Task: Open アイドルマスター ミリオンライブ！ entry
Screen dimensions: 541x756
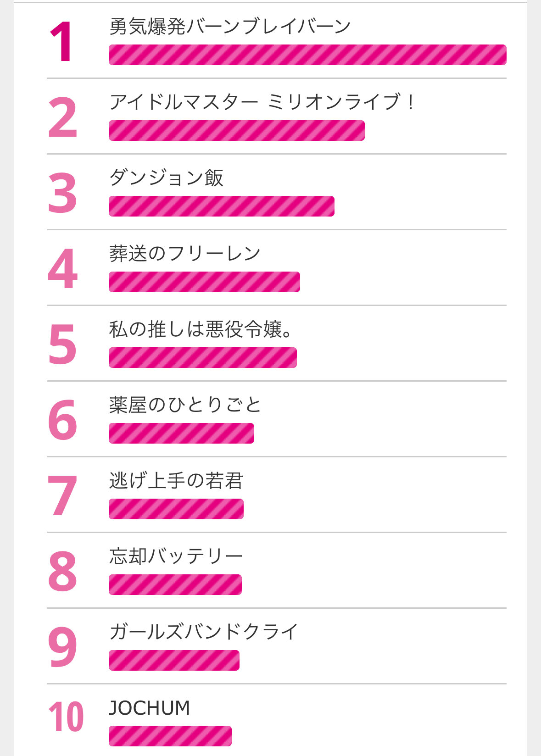Action: point(262,102)
